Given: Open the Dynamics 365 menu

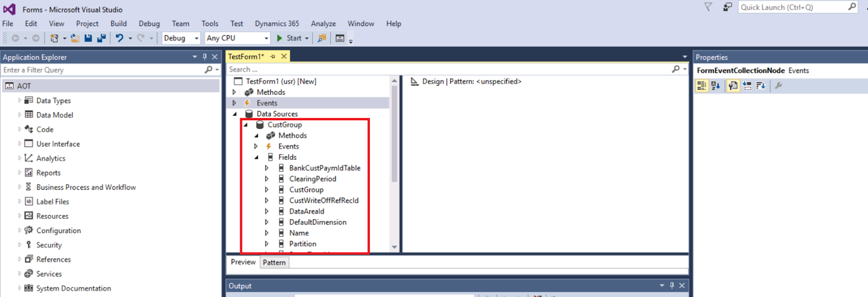Looking at the screenshot, I should (x=277, y=24).
